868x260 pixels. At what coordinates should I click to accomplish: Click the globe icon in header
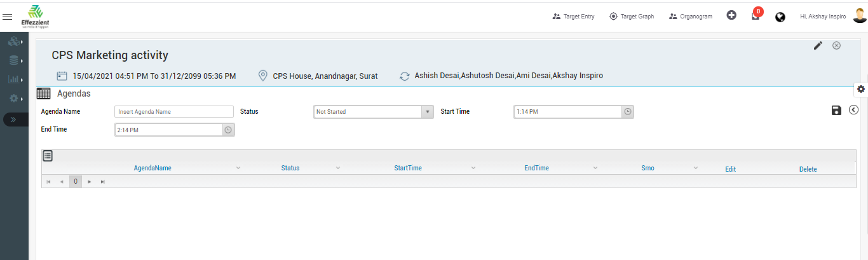[x=780, y=17]
